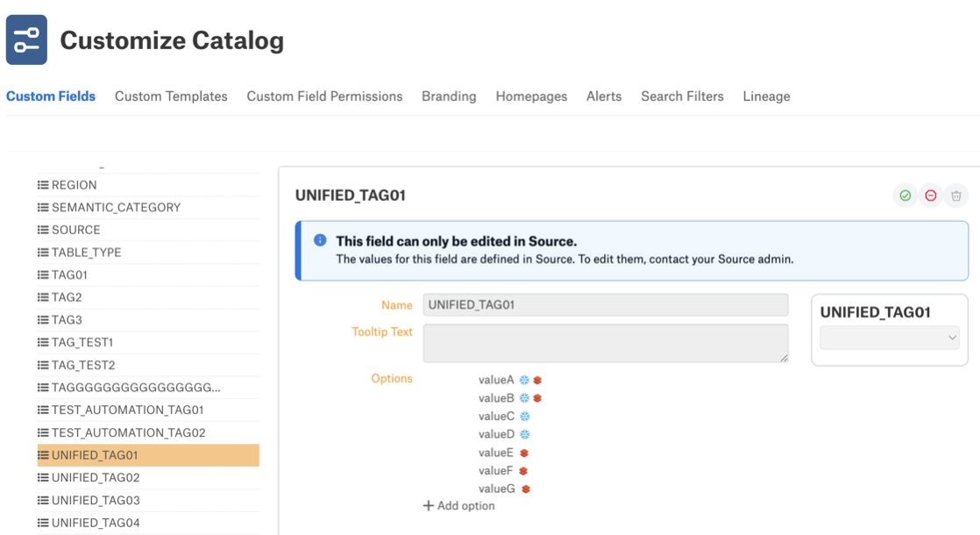Select the truncated TAGGGGGGG... field

click(x=148, y=388)
